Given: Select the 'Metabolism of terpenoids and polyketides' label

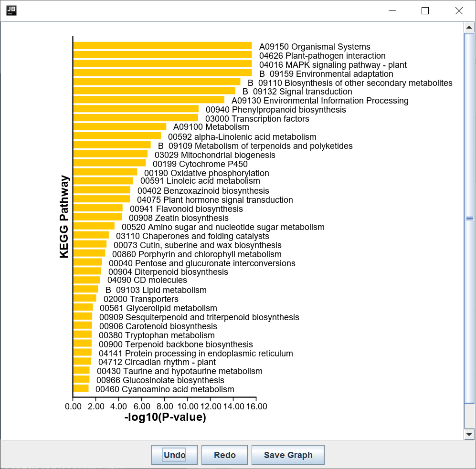Looking at the screenshot, I should 274,146.
